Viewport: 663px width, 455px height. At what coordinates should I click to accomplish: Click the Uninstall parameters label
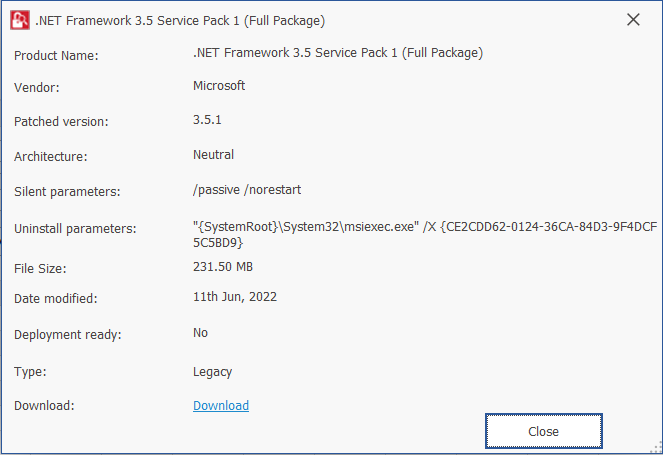pos(75,229)
